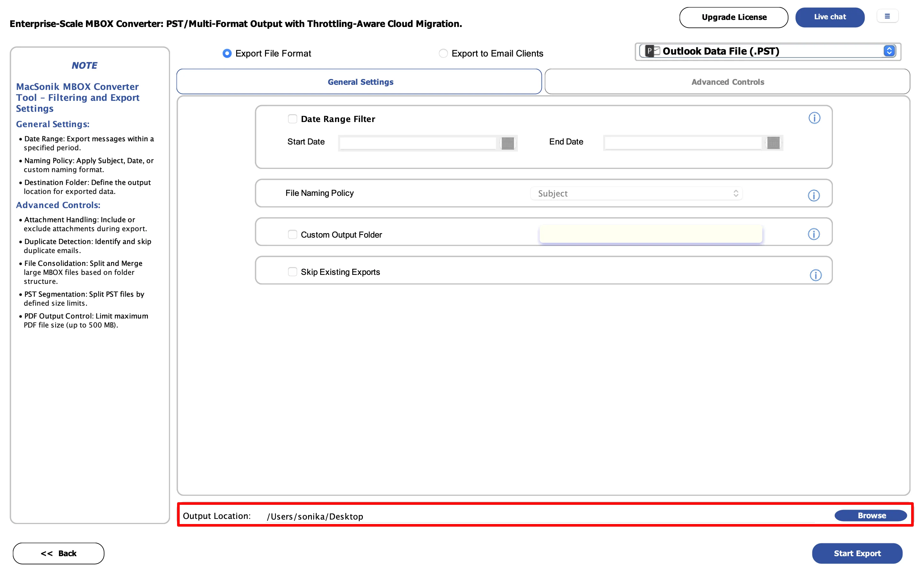Click the 'File Naming Policy' label
The width and height of the screenshot is (924, 578).
320,193
